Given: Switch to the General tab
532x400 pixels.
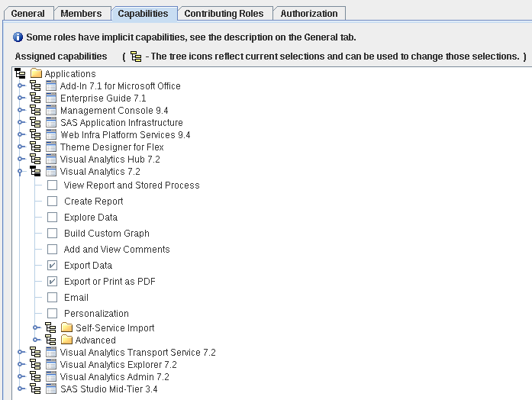Looking at the screenshot, I should tap(28, 14).
